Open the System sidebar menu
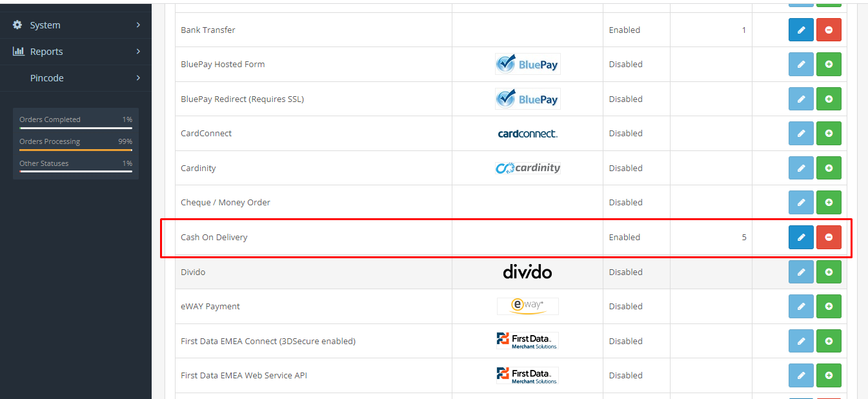This screenshot has height=399, width=868. pos(76,25)
